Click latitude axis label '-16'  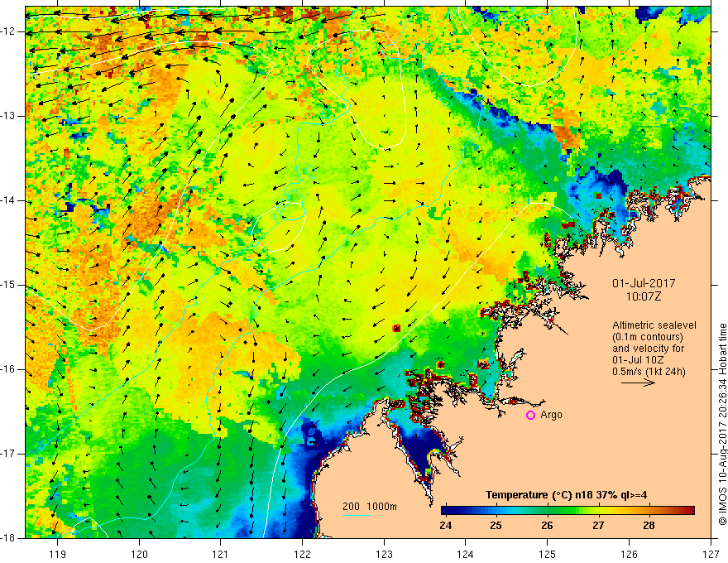8,370
